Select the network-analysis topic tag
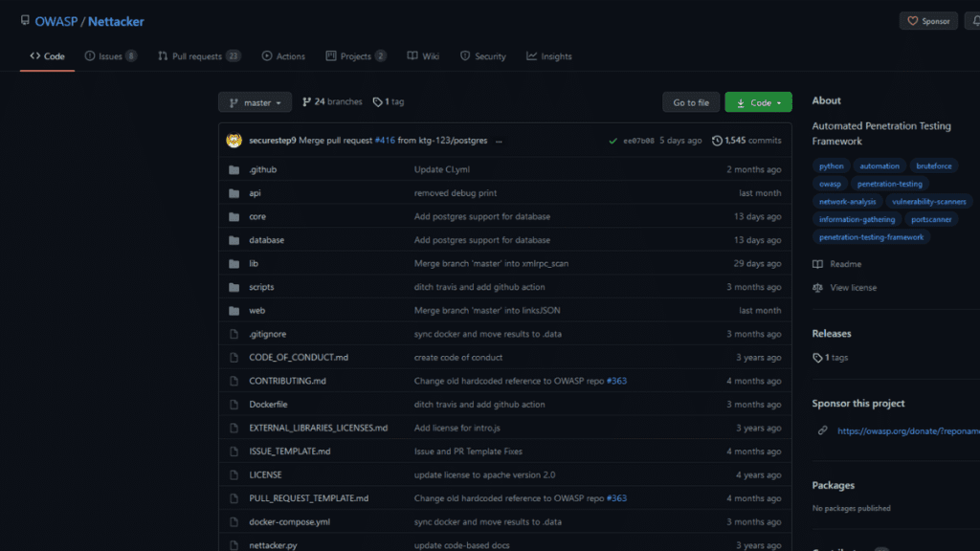 848,202
